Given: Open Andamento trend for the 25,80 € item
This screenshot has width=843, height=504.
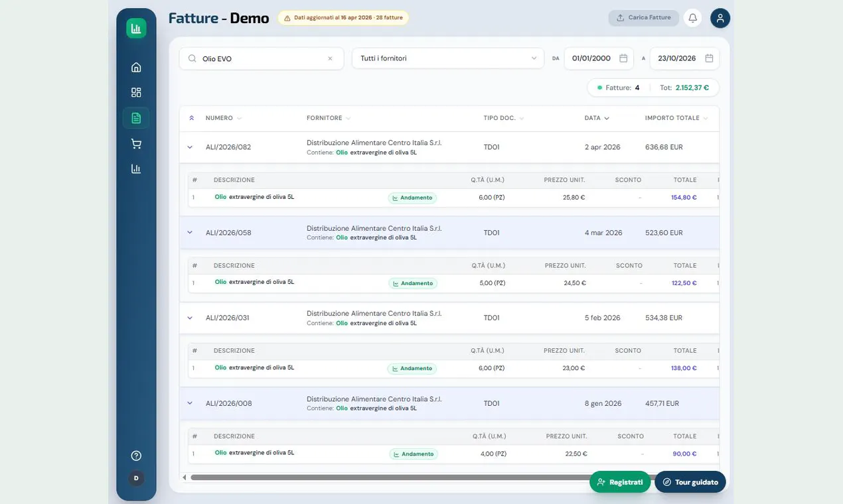Looking at the screenshot, I should tap(412, 198).
